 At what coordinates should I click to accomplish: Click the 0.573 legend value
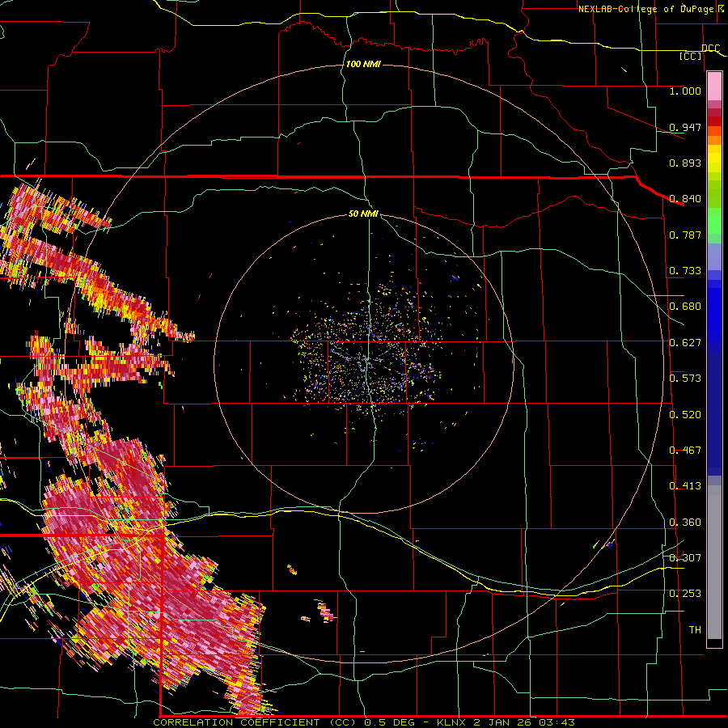point(685,379)
